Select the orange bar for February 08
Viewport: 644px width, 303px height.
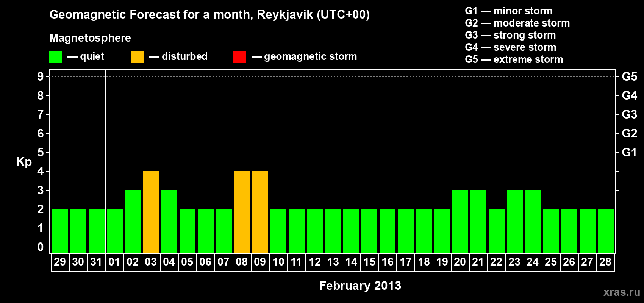pos(242,212)
